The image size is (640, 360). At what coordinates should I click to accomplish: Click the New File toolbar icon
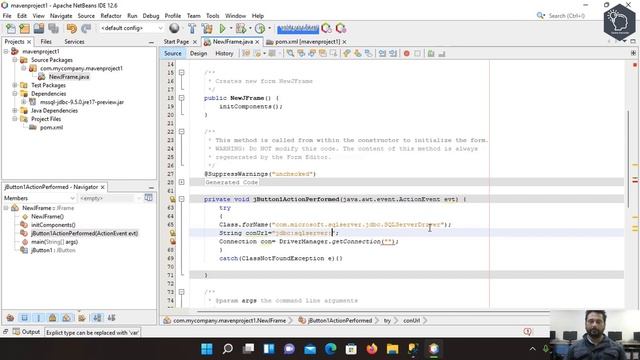11,28
